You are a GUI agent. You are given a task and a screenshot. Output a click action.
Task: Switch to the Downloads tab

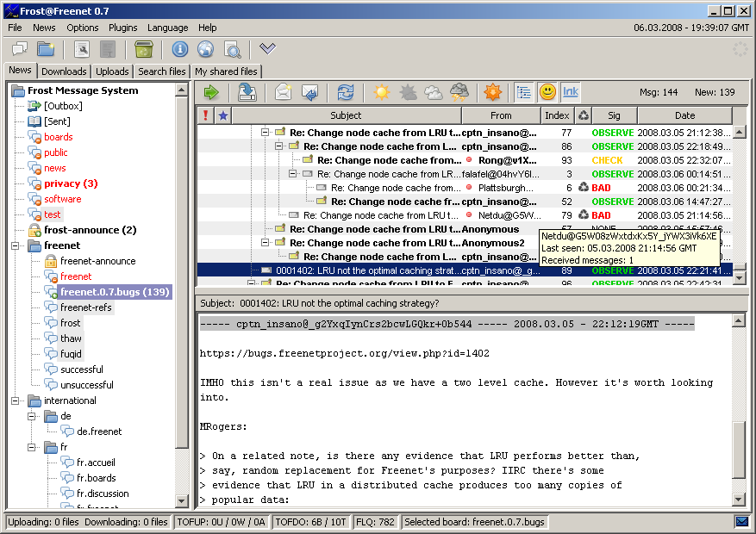pos(64,71)
